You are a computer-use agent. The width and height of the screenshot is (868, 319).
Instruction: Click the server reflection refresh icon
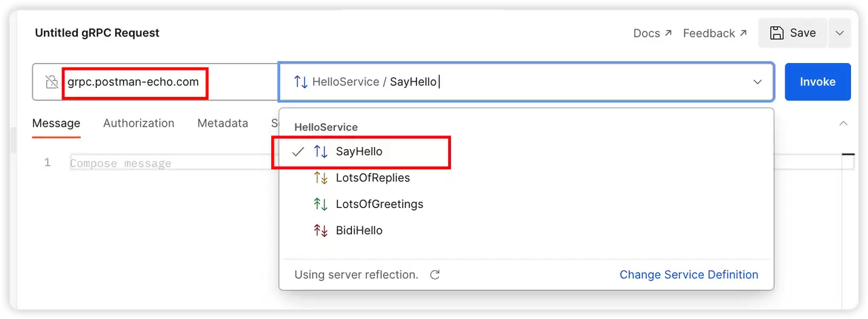[435, 274]
